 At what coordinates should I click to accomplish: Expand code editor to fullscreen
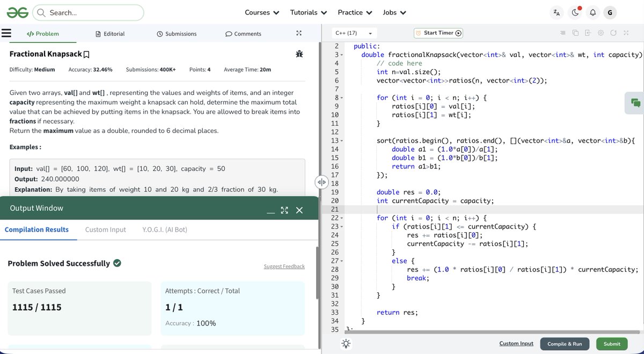point(626,33)
